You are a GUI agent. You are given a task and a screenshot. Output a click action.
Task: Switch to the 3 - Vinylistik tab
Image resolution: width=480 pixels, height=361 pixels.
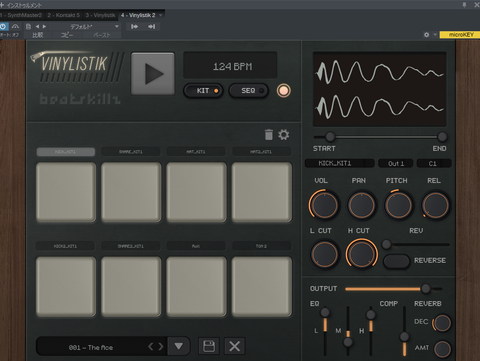tap(100, 15)
